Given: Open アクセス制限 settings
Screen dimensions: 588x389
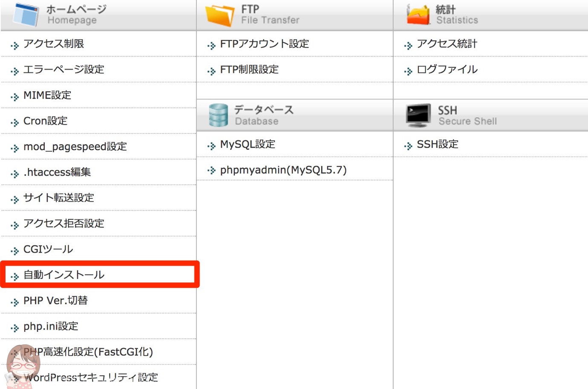Looking at the screenshot, I should [x=54, y=44].
